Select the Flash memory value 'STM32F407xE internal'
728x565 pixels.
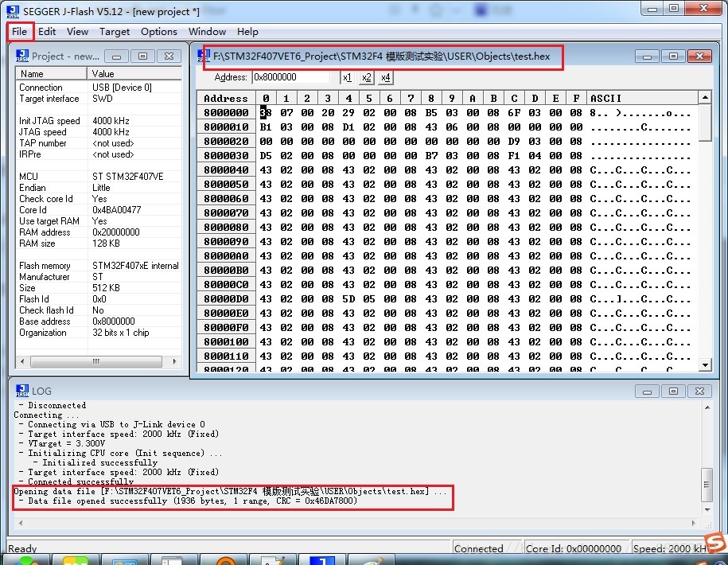click(135, 266)
